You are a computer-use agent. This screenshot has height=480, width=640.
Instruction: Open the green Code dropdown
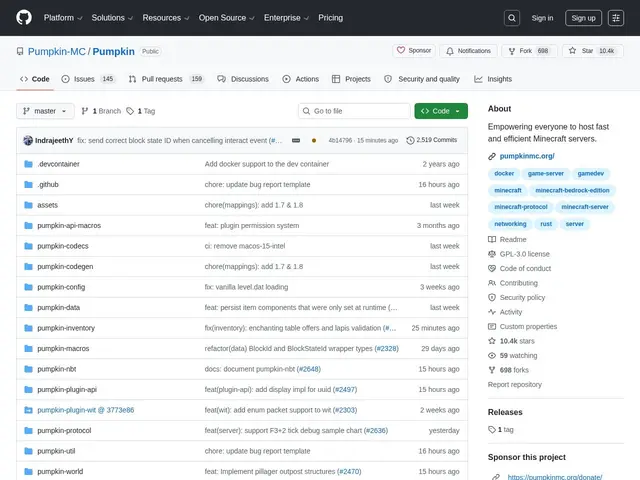point(441,111)
